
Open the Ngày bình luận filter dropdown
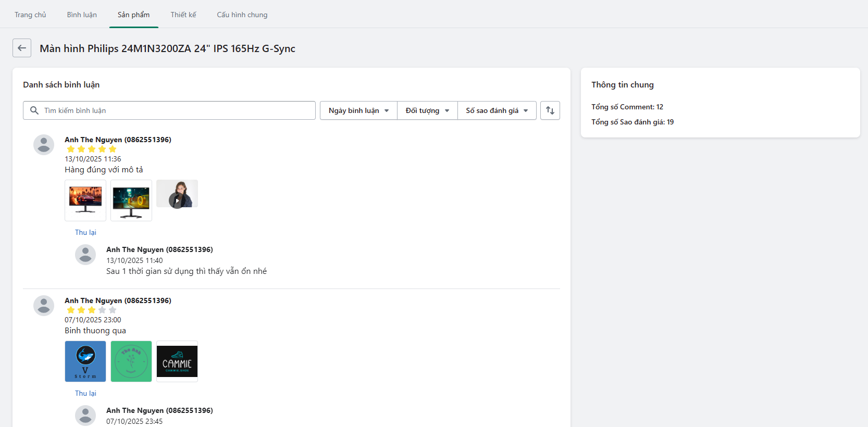coord(358,110)
